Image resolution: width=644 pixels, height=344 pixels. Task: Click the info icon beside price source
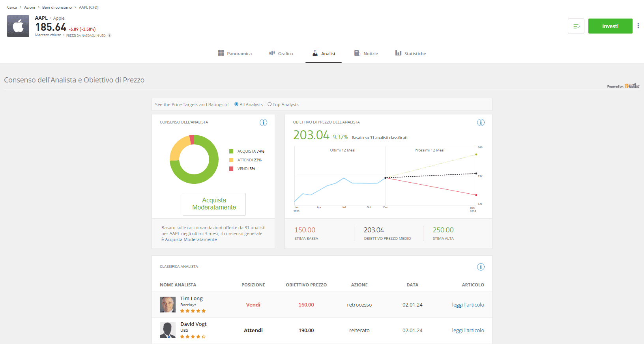[110, 36]
